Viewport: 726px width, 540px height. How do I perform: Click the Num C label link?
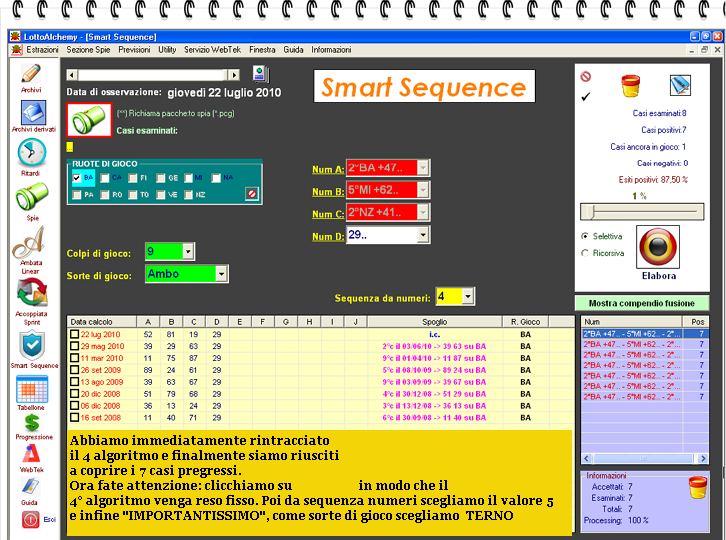pos(328,214)
